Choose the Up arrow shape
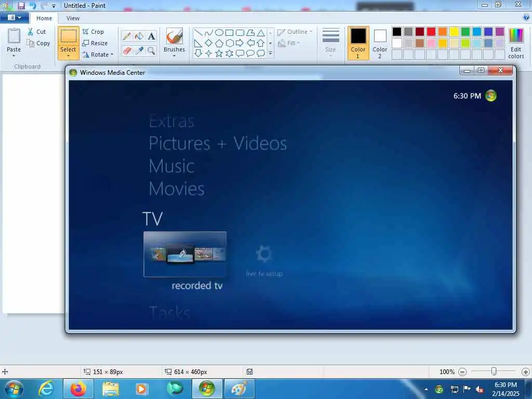The width and height of the screenshot is (532, 399). pyautogui.click(x=261, y=43)
